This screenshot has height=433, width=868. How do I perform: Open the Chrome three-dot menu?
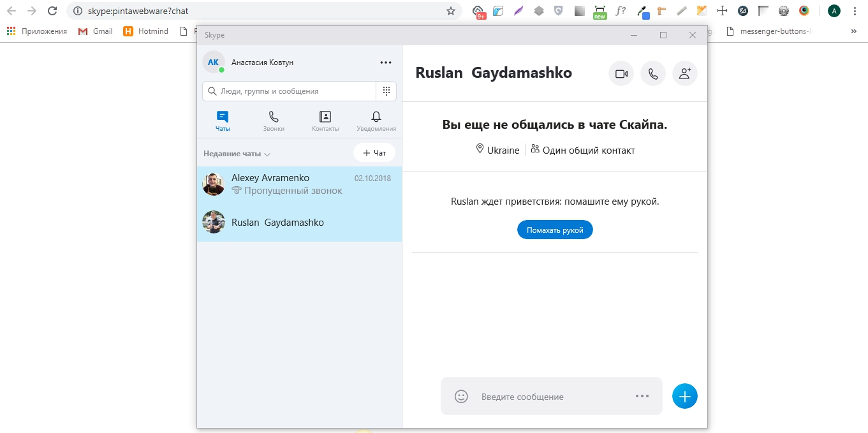pos(855,11)
